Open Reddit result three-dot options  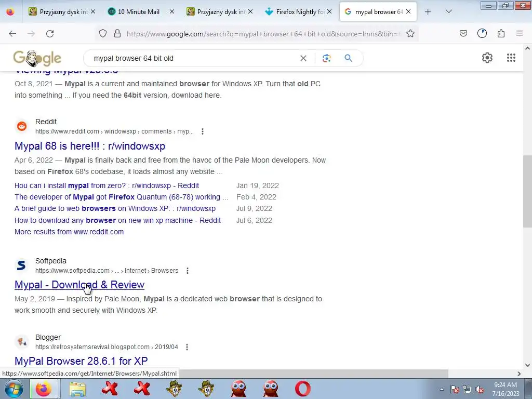[x=203, y=131]
